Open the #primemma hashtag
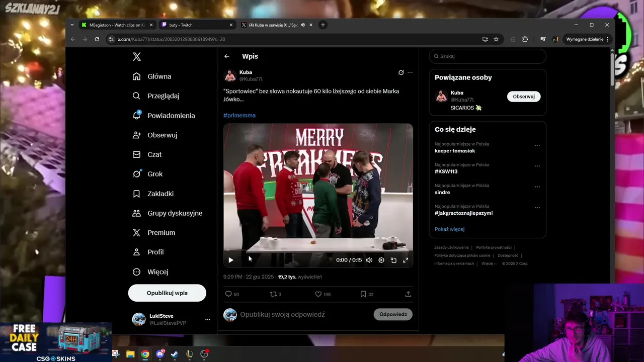The image size is (644, 362). coord(239,115)
